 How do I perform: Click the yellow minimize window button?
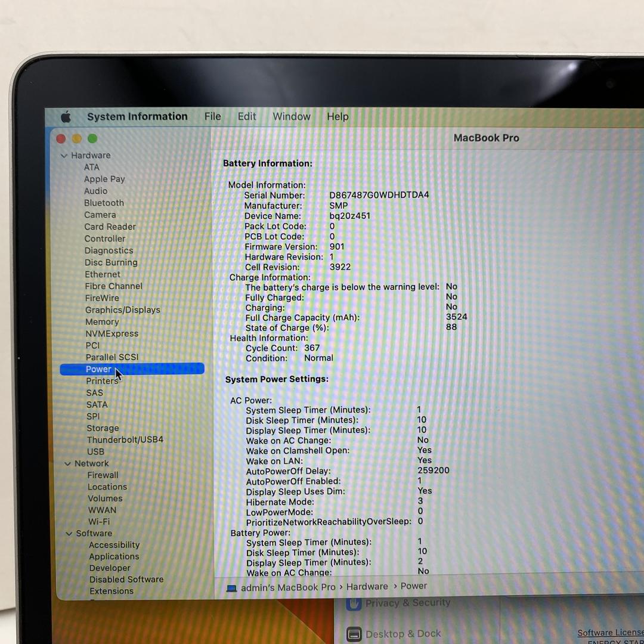pos(76,139)
